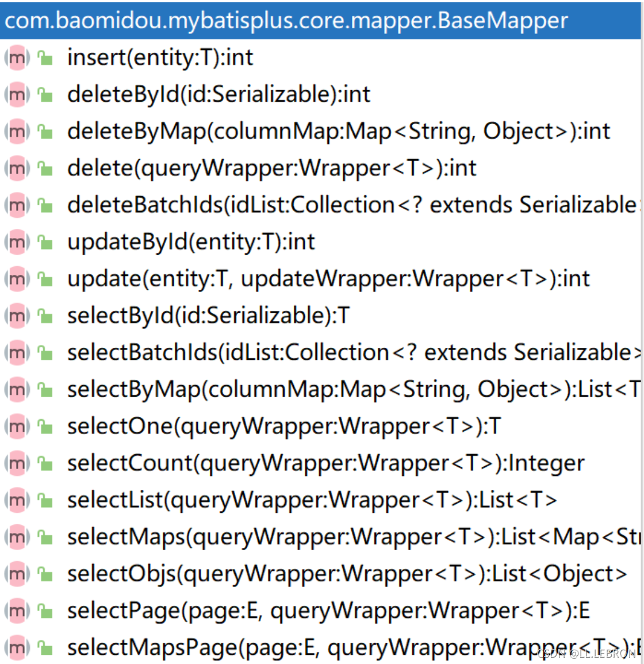Click the method icon beside deleteById(id:Serializable):int
The image size is (644, 664).
pos(17,94)
